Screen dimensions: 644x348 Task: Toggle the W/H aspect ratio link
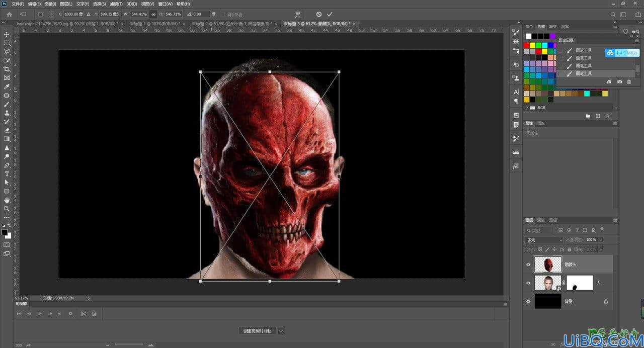pyautogui.click(x=153, y=14)
